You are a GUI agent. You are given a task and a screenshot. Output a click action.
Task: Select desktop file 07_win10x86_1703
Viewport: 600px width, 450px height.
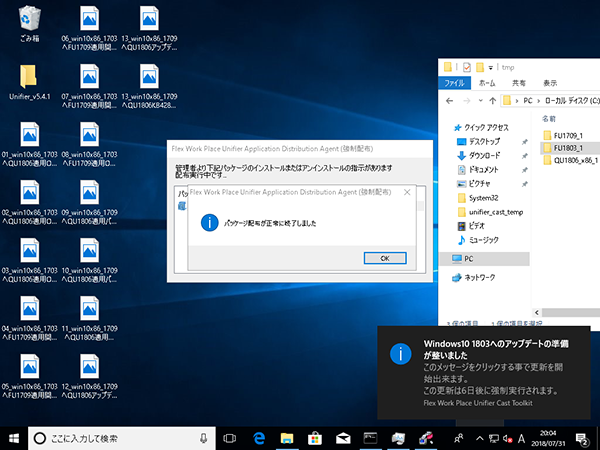[89, 86]
